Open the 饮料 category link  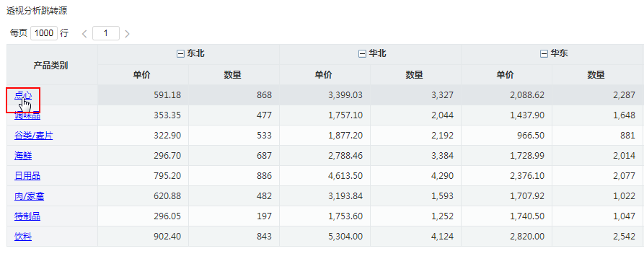click(23, 237)
